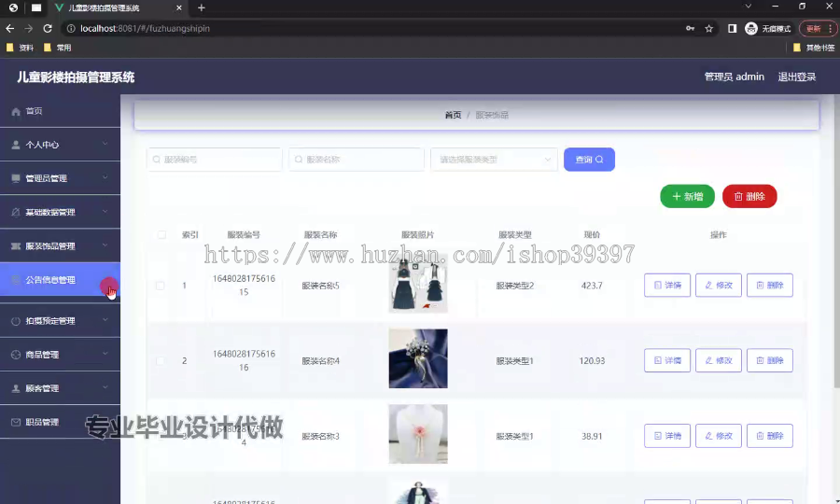840x504 pixels.
Task: Expand the 拍摄预定管理 menu chevron
Action: click(x=105, y=320)
